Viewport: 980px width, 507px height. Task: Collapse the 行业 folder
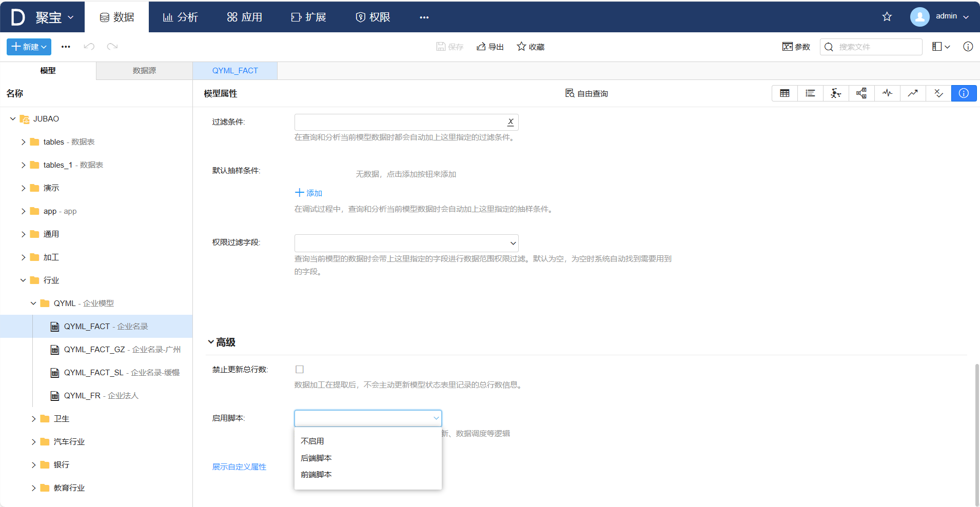point(23,280)
